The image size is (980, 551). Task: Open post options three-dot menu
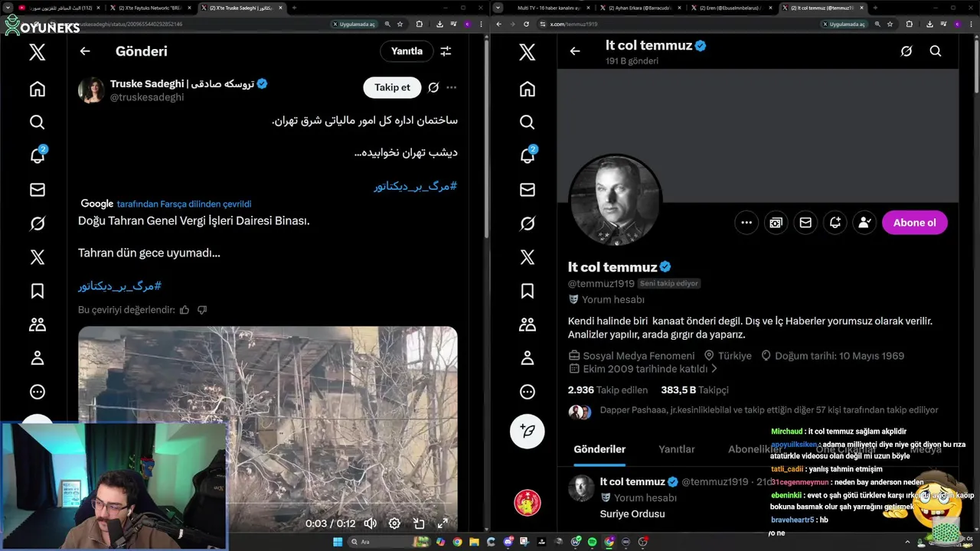click(x=452, y=87)
